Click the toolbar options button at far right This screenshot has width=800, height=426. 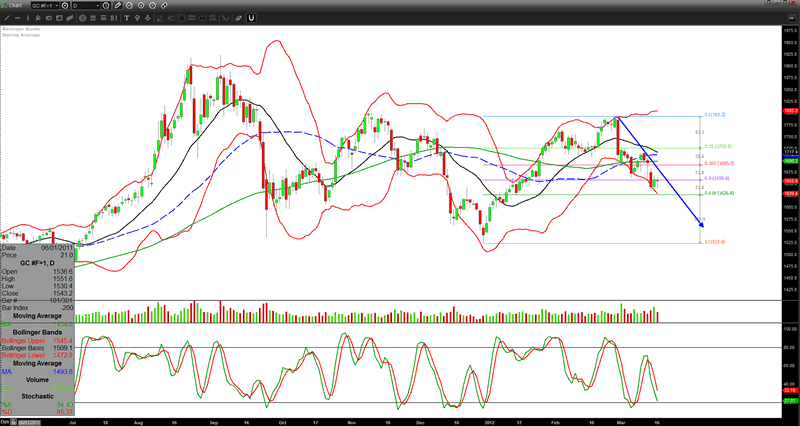click(791, 18)
